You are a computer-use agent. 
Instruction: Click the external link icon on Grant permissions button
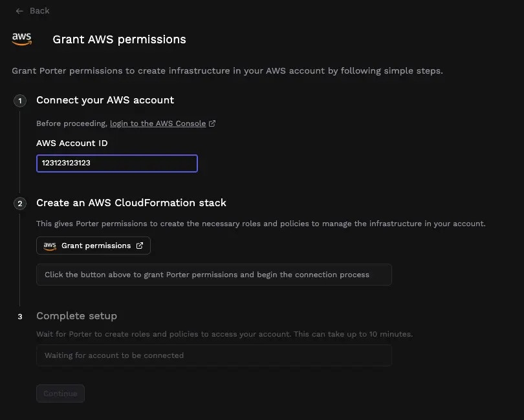pos(140,246)
